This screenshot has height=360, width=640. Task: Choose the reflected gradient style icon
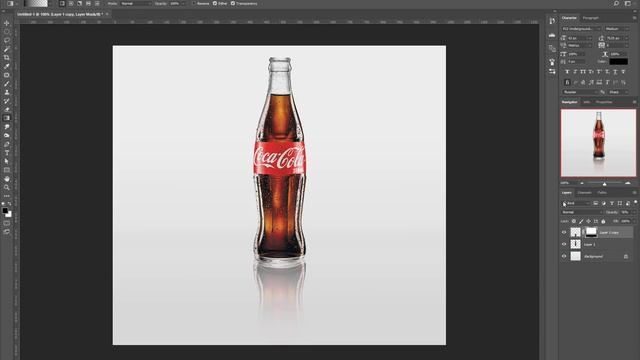[88, 3]
